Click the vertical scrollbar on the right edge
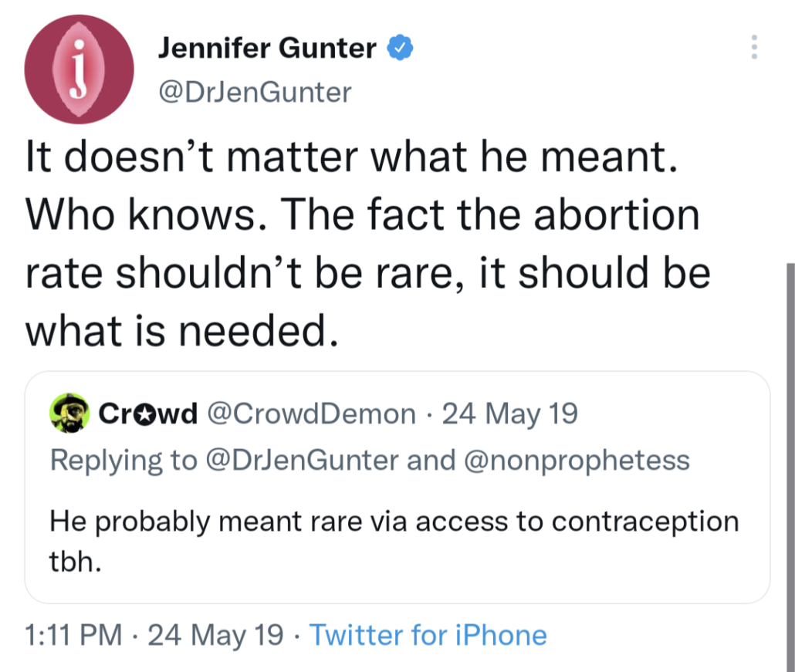The image size is (795, 672). (790, 463)
